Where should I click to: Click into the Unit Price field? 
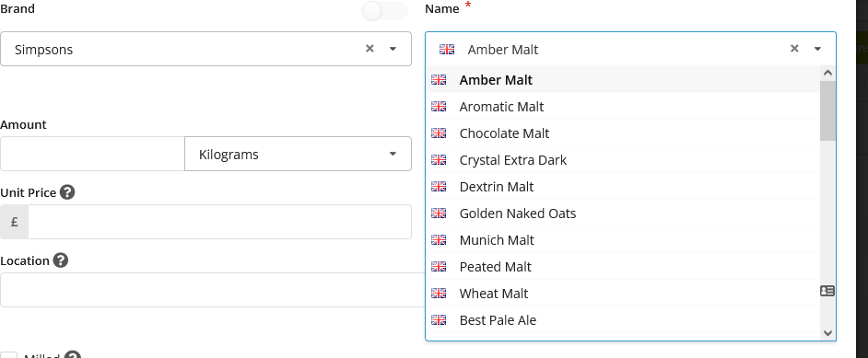(220, 222)
